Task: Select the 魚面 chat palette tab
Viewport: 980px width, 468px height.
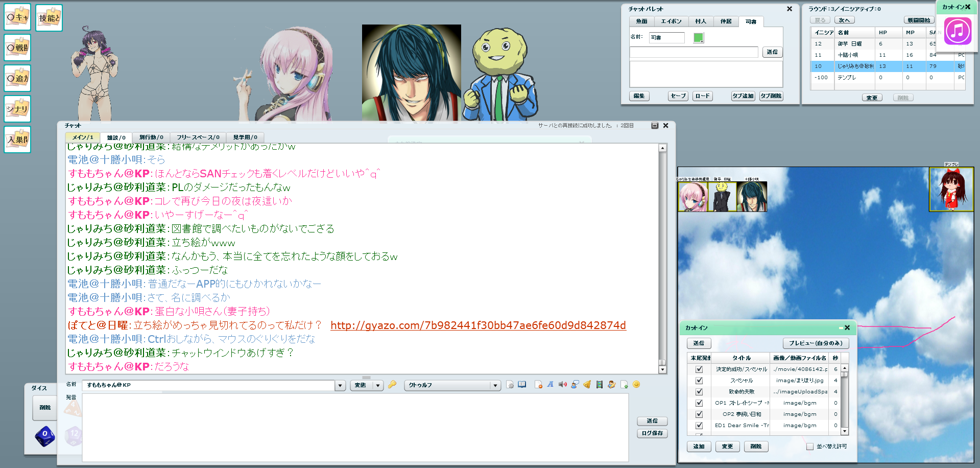Action: click(x=642, y=21)
